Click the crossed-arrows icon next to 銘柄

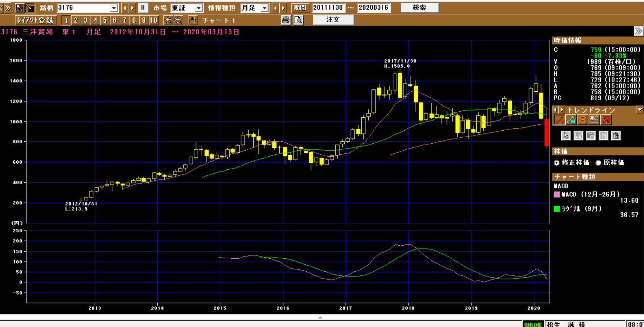click(20, 8)
